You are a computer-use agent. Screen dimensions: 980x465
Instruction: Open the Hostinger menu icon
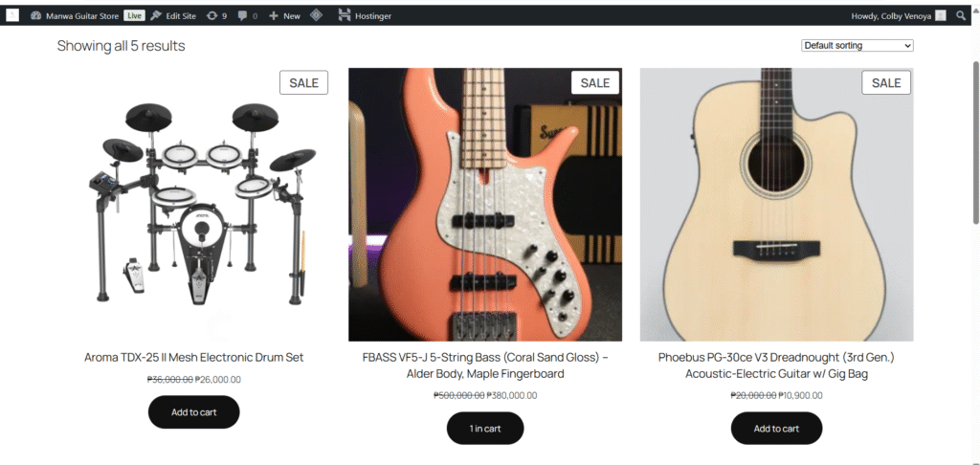tap(345, 15)
